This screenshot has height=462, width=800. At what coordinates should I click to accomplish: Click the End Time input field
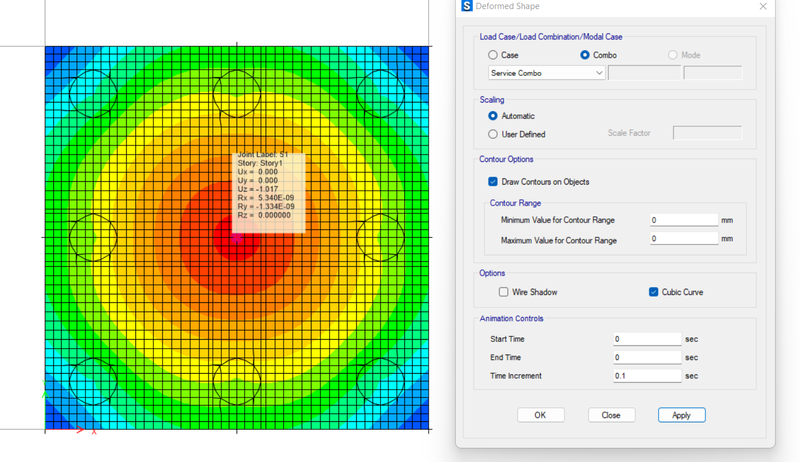(647, 357)
